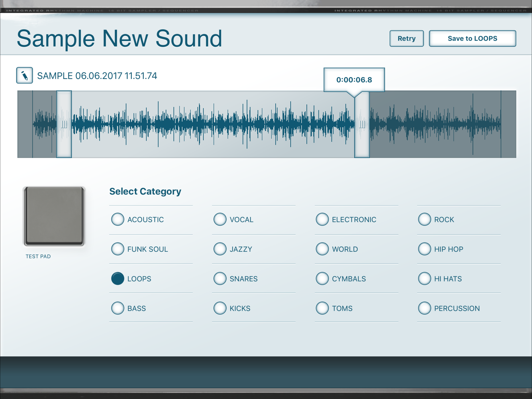Select the HIP HOP radio button
Screen dimensions: 532x399
(424, 249)
